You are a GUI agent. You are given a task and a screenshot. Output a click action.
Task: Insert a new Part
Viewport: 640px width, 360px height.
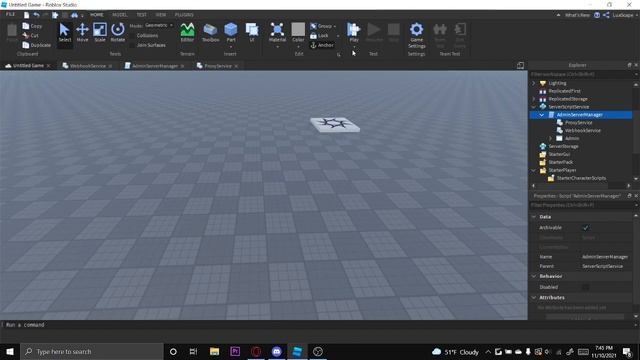click(x=231, y=32)
